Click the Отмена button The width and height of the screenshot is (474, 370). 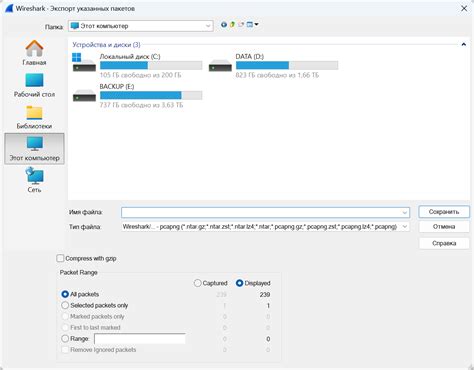[x=444, y=227]
